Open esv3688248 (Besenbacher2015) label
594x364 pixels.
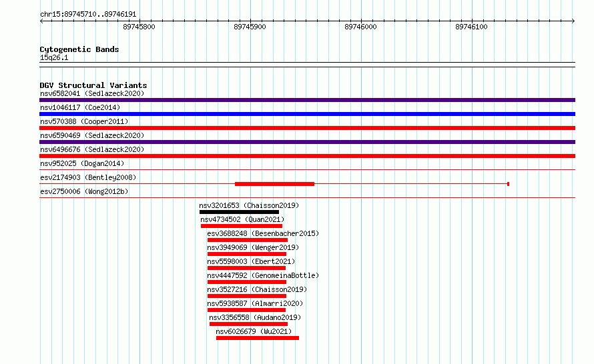tap(263, 233)
